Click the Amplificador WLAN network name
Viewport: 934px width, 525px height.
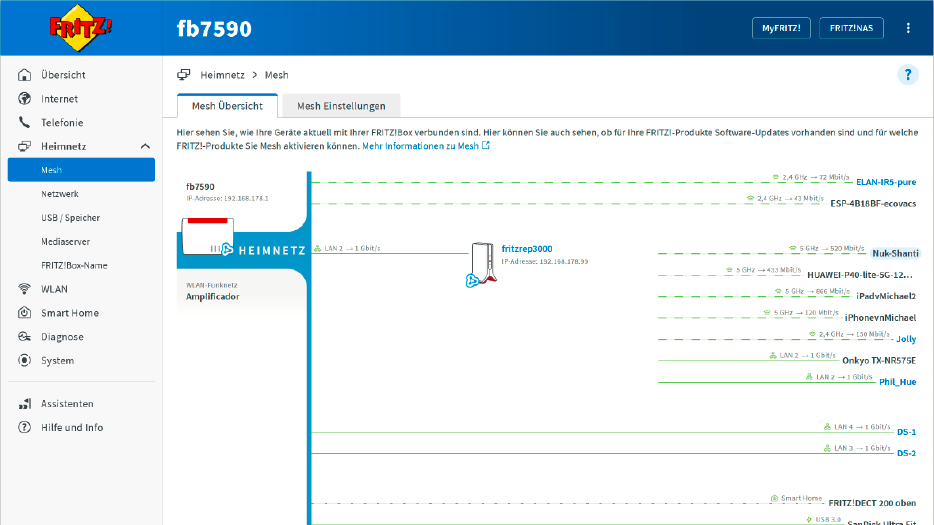point(213,296)
